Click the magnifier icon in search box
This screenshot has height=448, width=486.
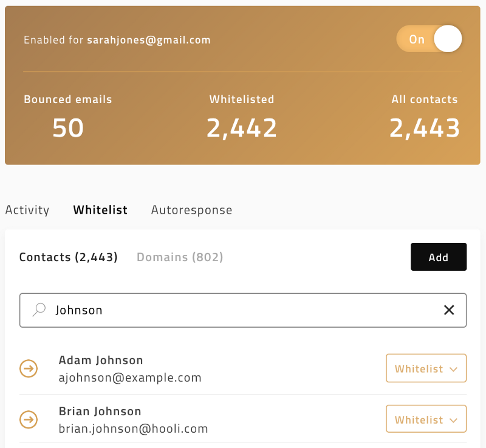click(39, 310)
